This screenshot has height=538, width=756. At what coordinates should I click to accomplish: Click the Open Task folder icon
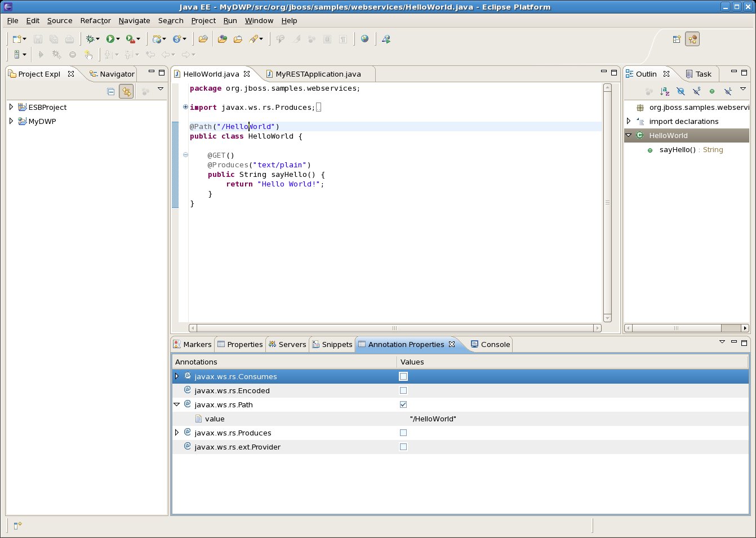(x=238, y=39)
